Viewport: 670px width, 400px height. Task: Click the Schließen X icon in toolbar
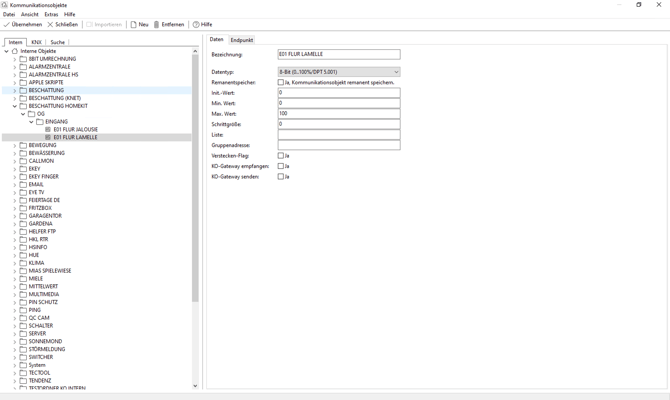coord(50,25)
